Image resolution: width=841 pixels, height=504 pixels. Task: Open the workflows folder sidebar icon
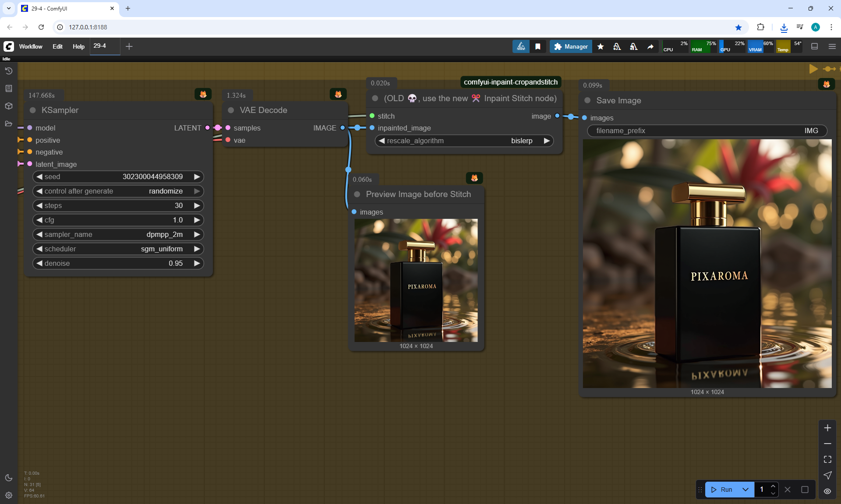coord(8,123)
